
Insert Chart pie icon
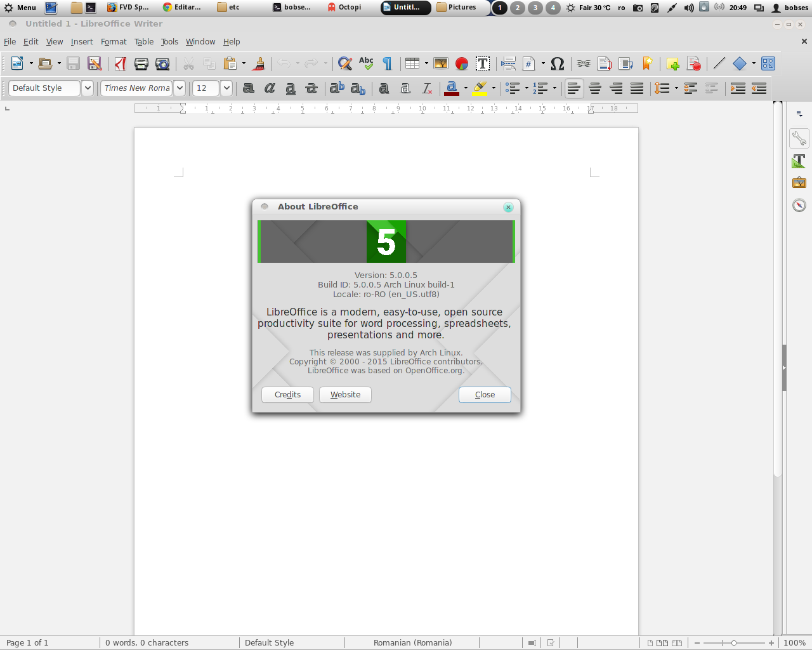(x=462, y=63)
